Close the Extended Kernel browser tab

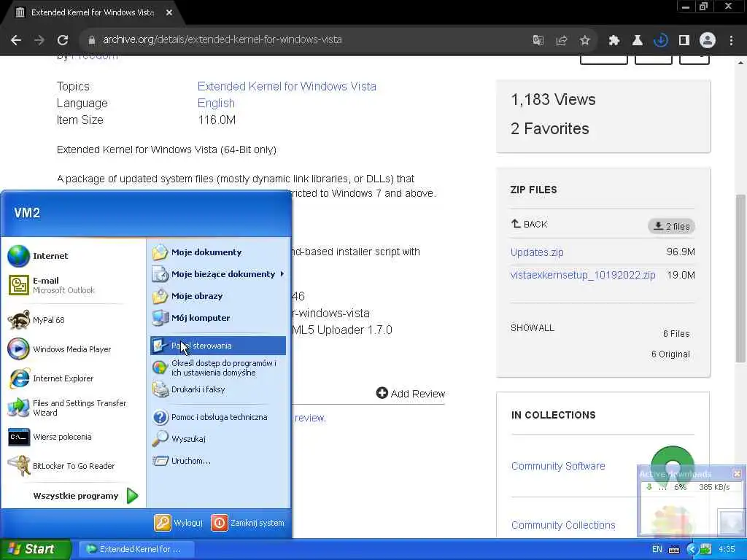[169, 12]
